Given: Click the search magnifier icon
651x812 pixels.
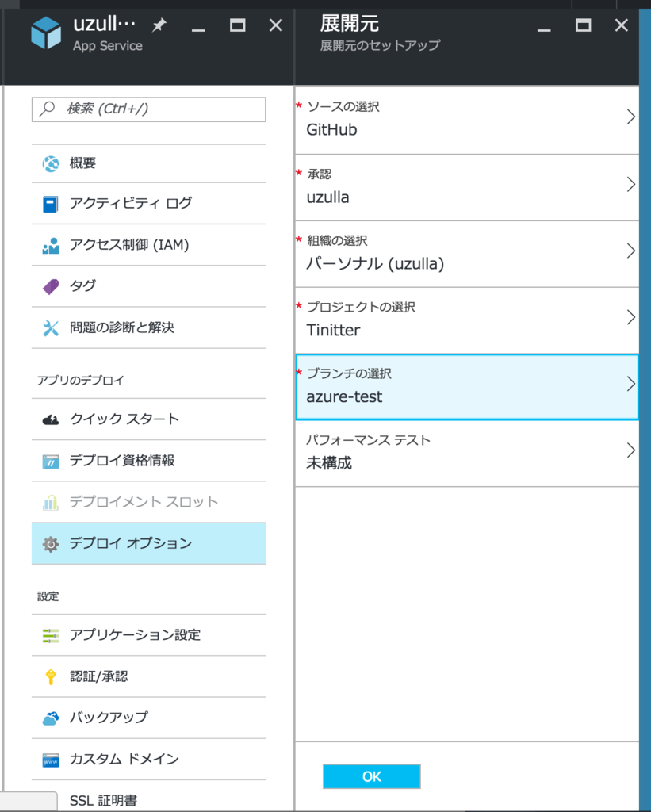Looking at the screenshot, I should [x=47, y=108].
